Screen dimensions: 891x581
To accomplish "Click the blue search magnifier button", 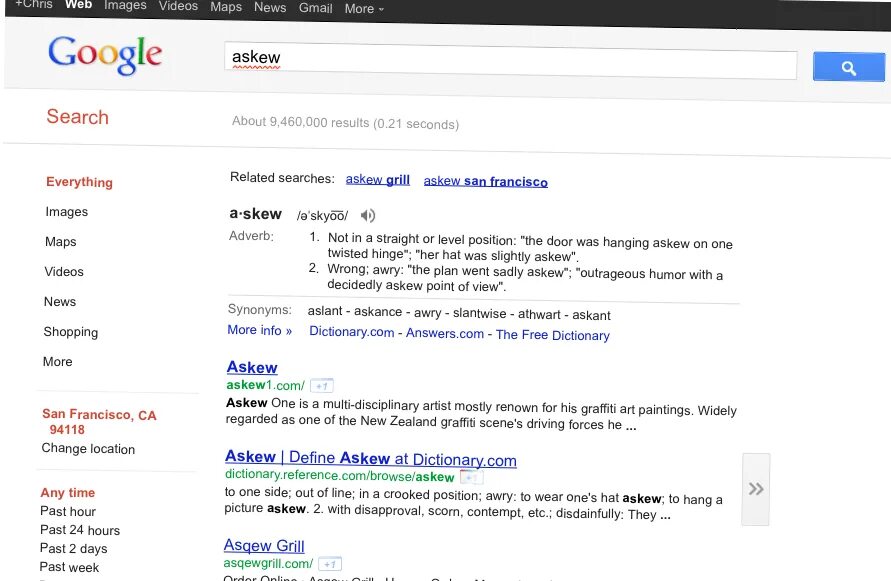I will [848, 67].
